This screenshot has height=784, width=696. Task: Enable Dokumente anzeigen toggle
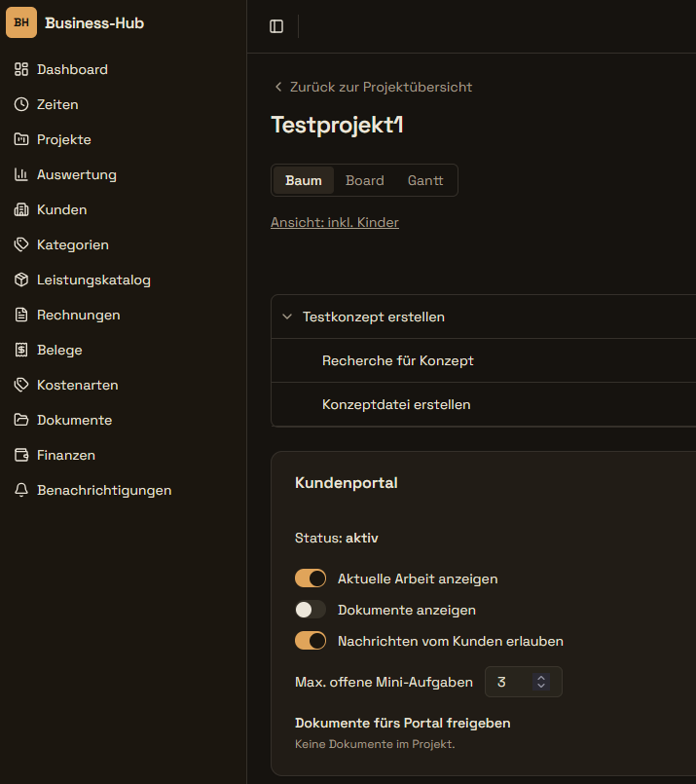(x=311, y=610)
